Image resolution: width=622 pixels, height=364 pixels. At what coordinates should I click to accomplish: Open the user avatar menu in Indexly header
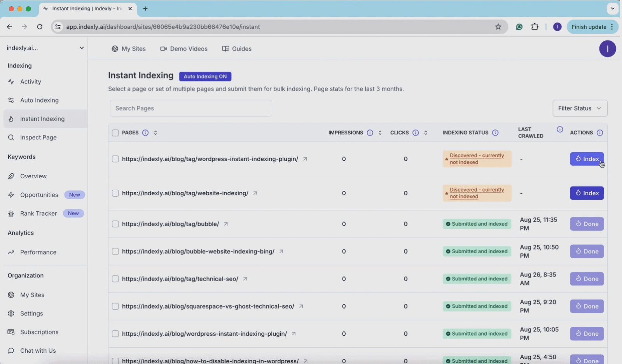point(607,49)
